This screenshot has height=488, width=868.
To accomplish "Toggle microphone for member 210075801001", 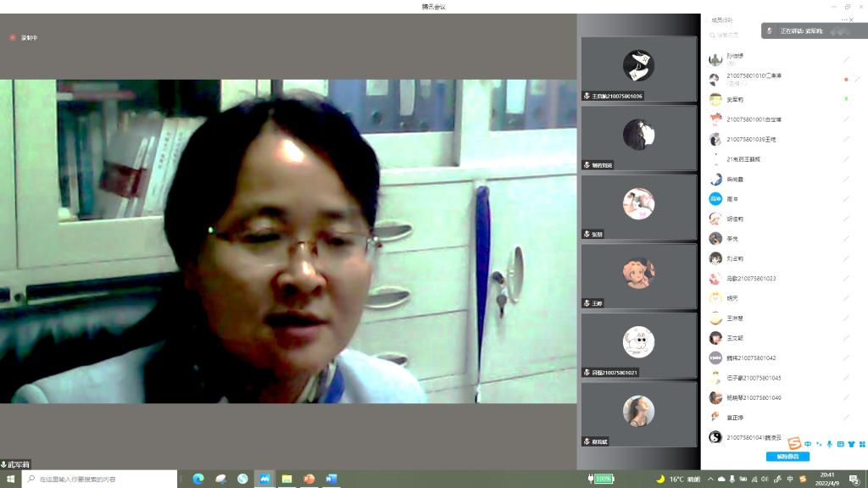I will click(846, 119).
